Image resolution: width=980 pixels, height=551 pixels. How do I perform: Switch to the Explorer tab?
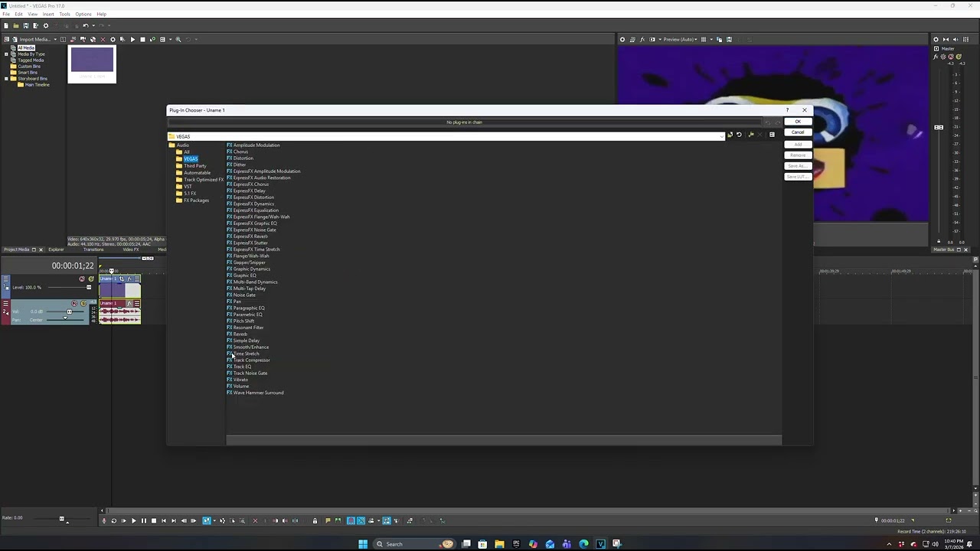(x=56, y=249)
